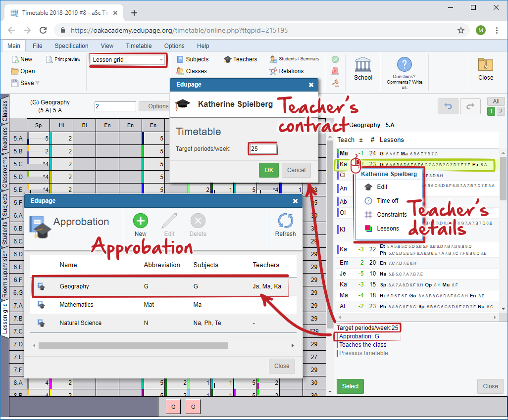
Task: Toggle view number 2 button
Action: click(x=500, y=111)
